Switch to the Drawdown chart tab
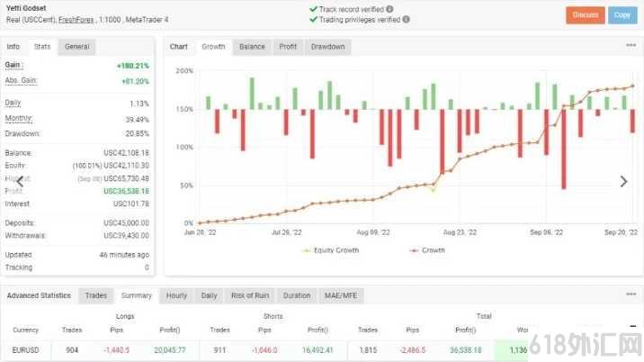Image resolution: width=644 pixels, height=362 pixels. click(327, 47)
